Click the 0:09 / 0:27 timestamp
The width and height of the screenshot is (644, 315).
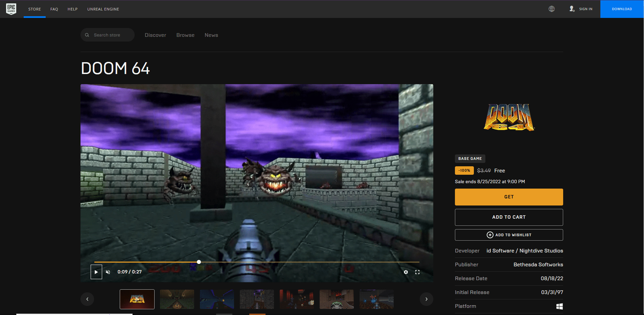click(130, 272)
